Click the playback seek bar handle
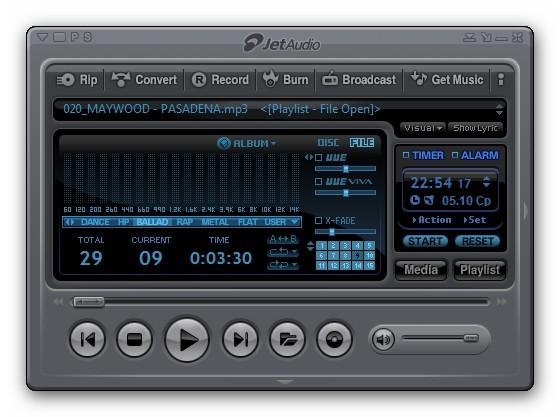This screenshot has height=417, width=560. coord(89,302)
